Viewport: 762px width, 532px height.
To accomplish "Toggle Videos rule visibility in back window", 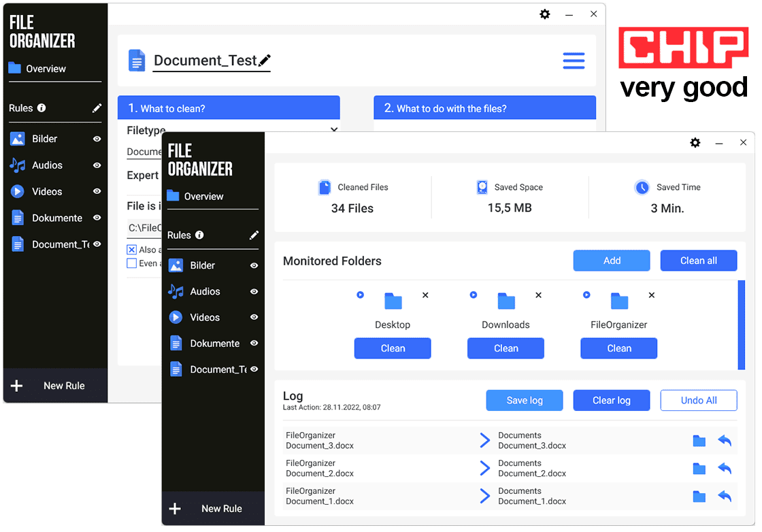I will 97,191.
